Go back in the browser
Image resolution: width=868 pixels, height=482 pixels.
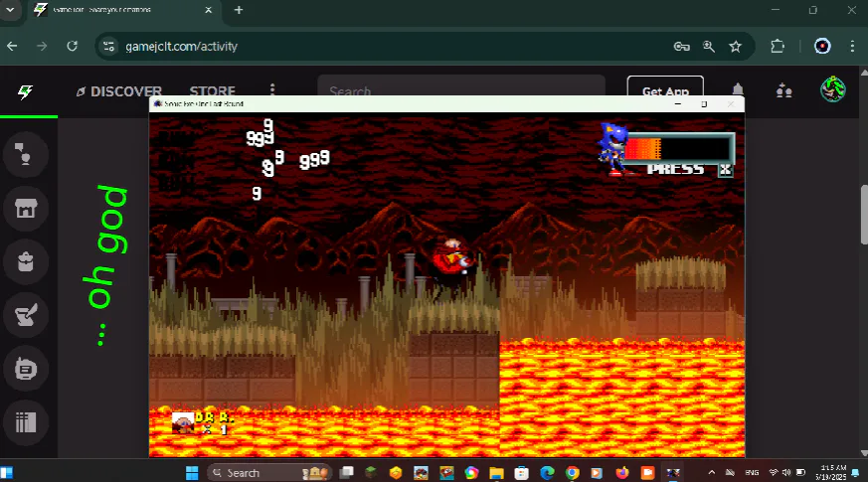click(x=12, y=46)
